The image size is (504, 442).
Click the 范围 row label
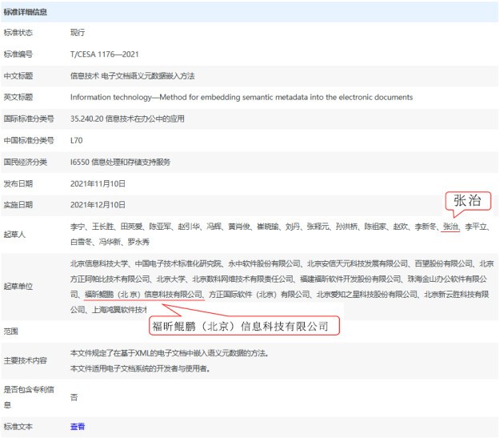(x=10, y=331)
